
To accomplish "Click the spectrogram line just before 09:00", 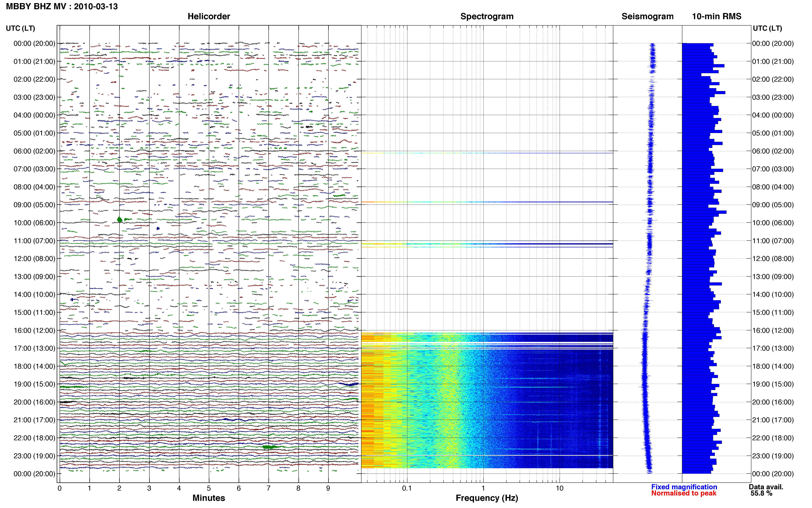I will click(487, 202).
